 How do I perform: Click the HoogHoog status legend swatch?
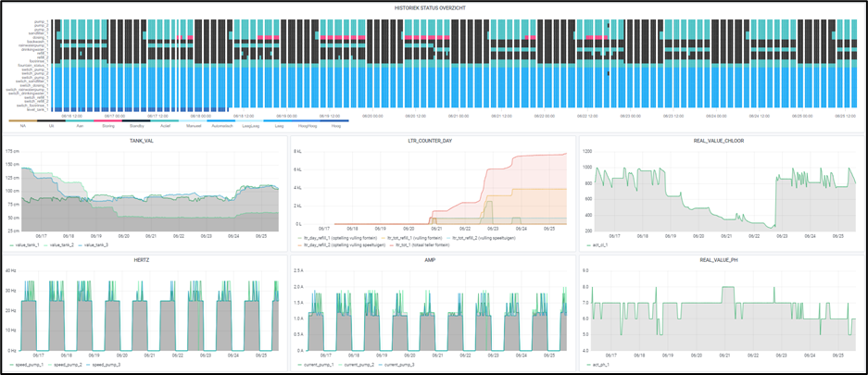[305, 120]
